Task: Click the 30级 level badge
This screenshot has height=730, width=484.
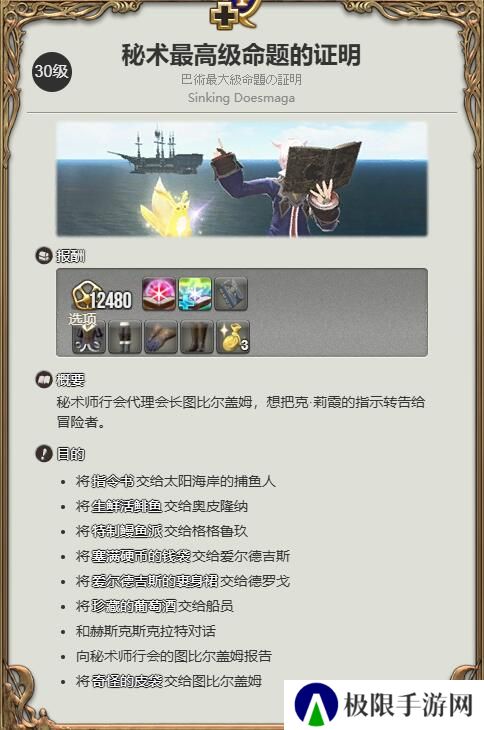Action: tap(52, 72)
